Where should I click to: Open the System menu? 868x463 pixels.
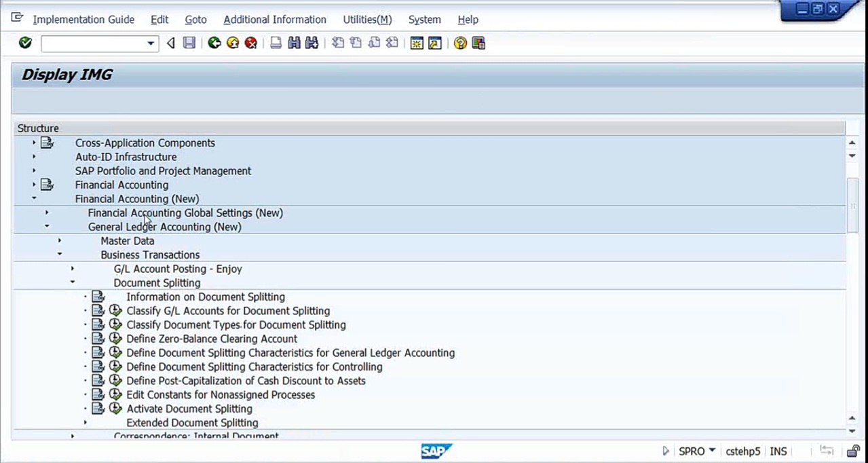tap(424, 20)
